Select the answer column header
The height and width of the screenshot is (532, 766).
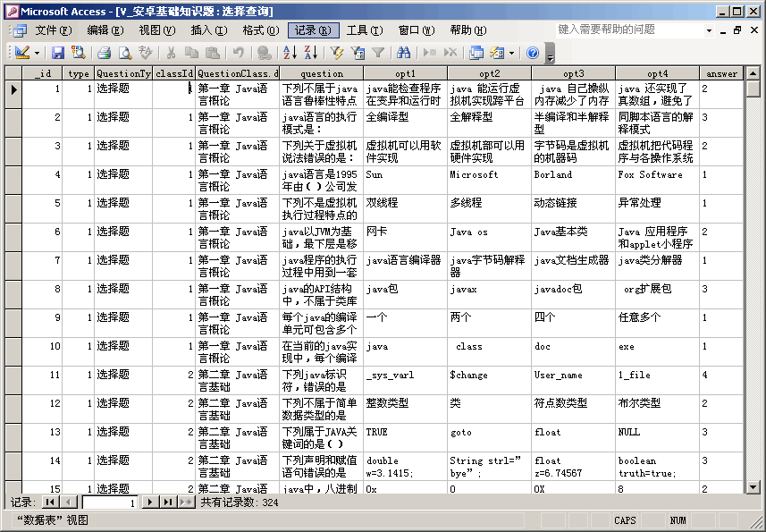[721, 73]
